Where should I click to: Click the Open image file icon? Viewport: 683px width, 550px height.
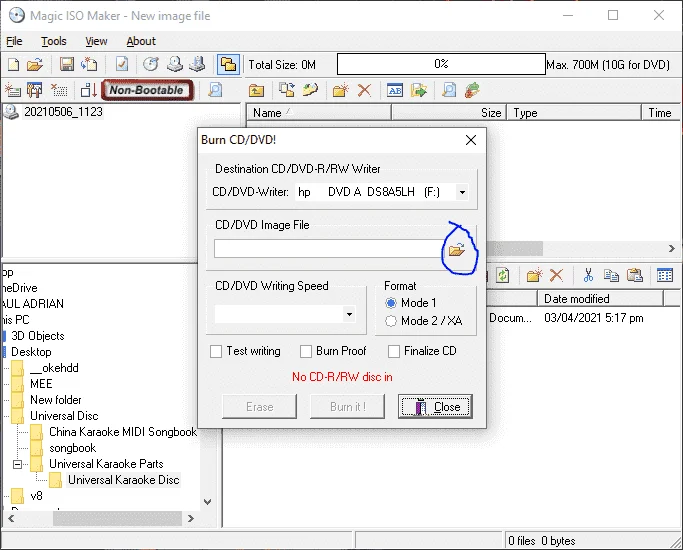coord(35,64)
